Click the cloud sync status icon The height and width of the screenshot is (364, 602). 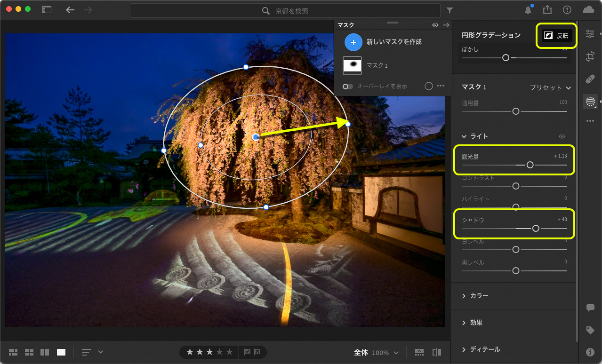coord(588,10)
